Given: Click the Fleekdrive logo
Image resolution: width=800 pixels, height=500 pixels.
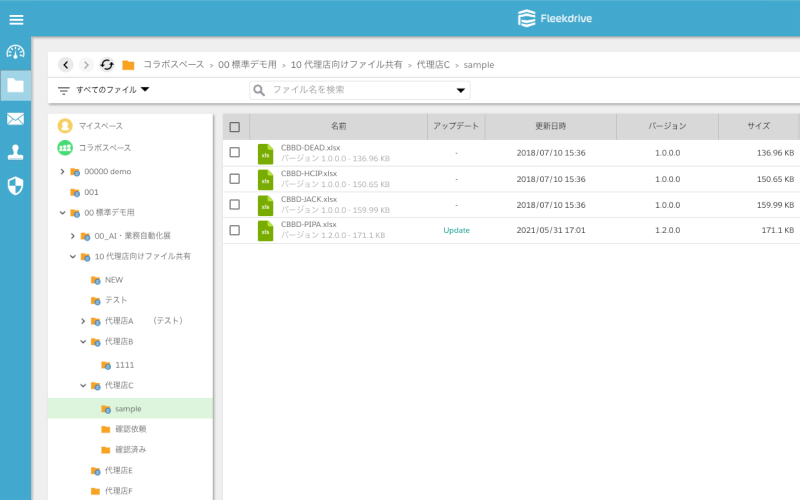Looking at the screenshot, I should point(555,18).
